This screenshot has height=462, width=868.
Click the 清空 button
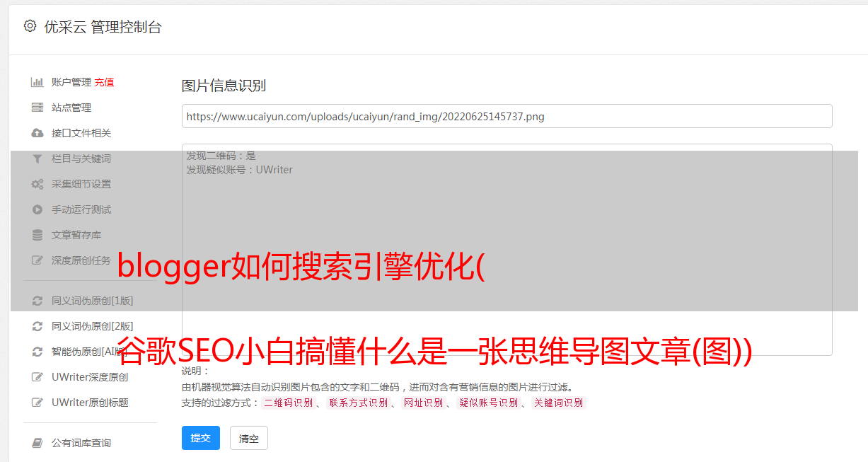click(249, 438)
